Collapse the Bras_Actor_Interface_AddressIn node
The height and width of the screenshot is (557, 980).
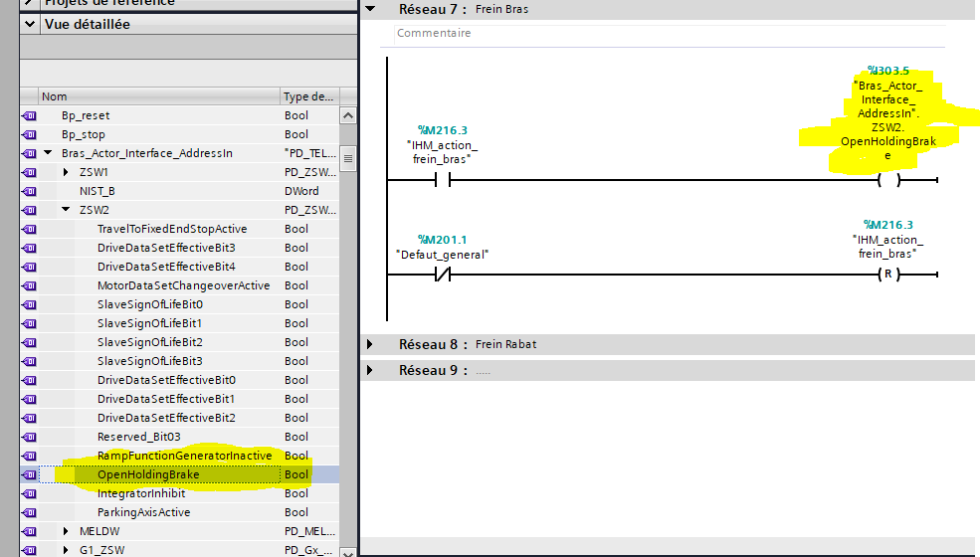pyautogui.click(x=49, y=153)
